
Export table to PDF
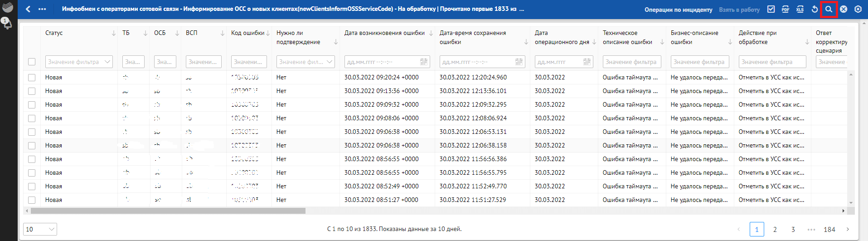coord(786,9)
